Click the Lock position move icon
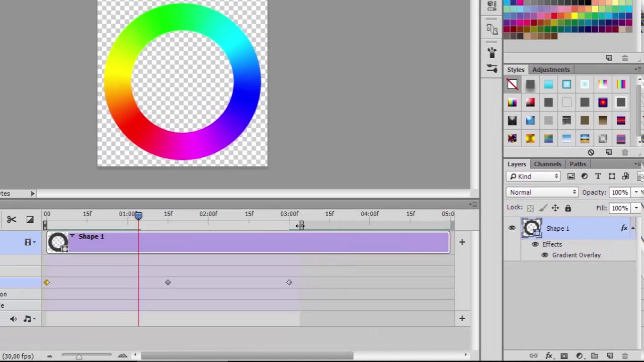 click(x=555, y=208)
